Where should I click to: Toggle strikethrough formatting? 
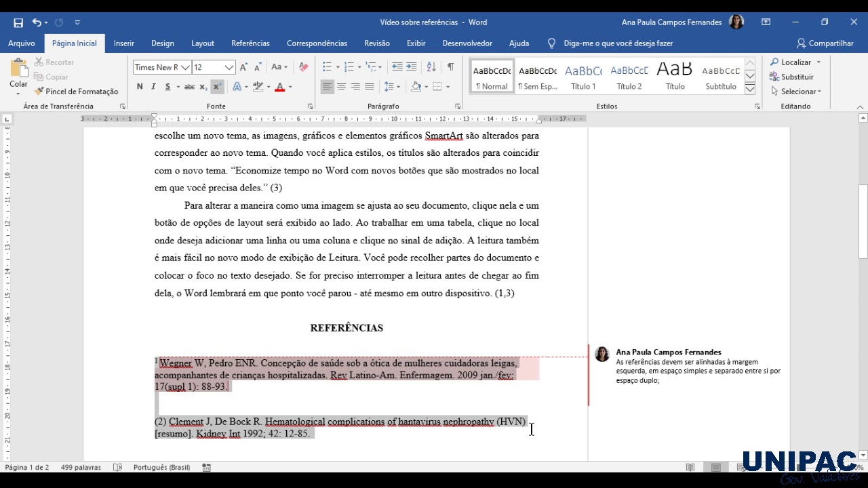[189, 87]
